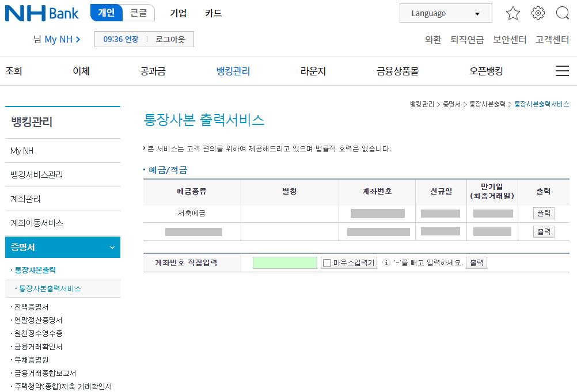Switch to 큰글 large text mode
Viewport: 577px width, 392px height.
coord(138,13)
